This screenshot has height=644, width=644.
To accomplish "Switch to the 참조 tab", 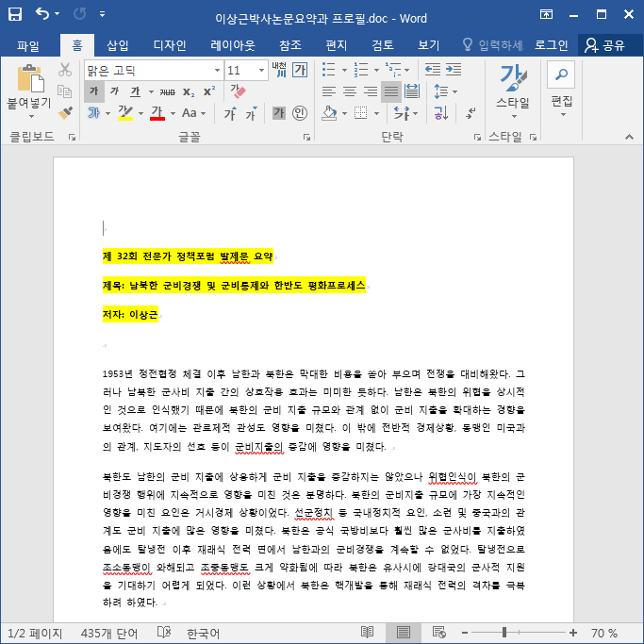I will point(290,44).
